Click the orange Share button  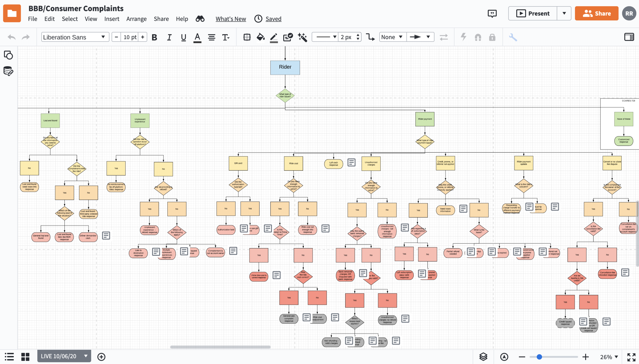596,13
